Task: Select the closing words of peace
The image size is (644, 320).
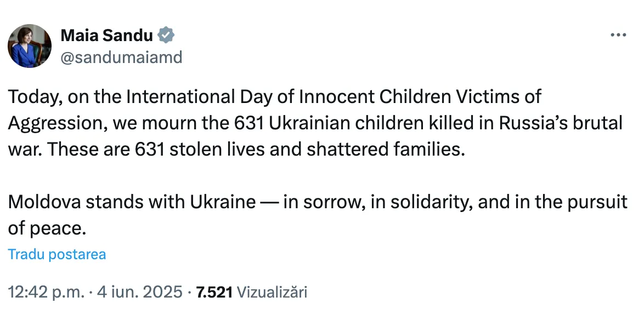Action: (47, 229)
